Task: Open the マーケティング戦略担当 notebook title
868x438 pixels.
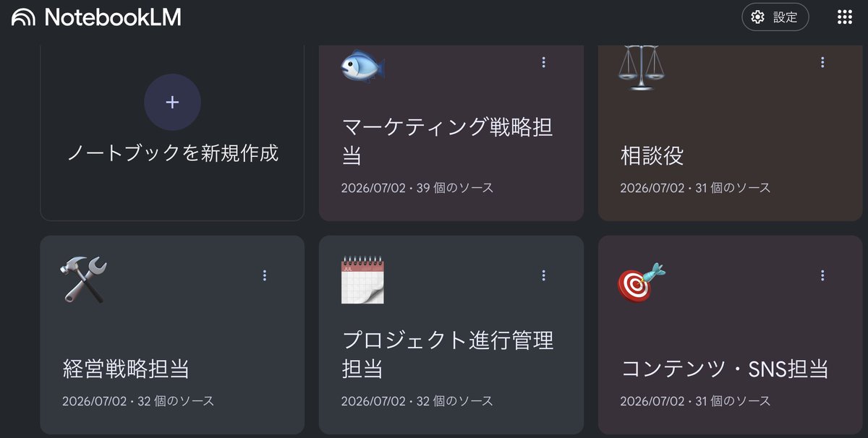Action: [x=447, y=141]
